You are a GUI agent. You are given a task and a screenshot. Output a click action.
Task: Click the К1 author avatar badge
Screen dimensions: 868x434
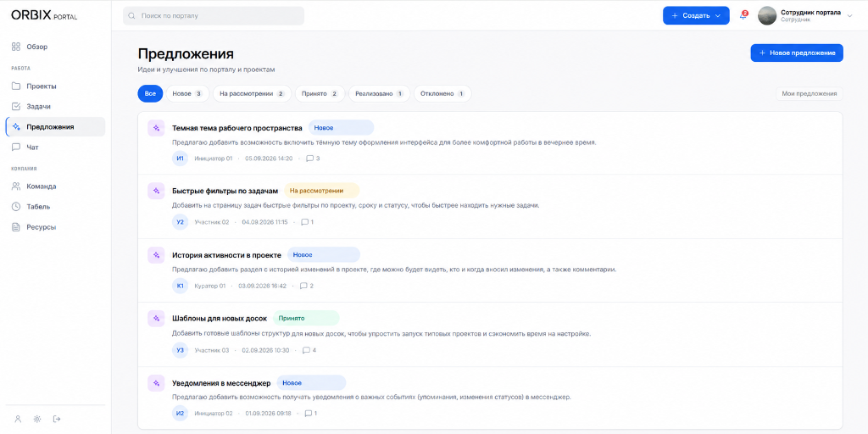click(x=180, y=287)
